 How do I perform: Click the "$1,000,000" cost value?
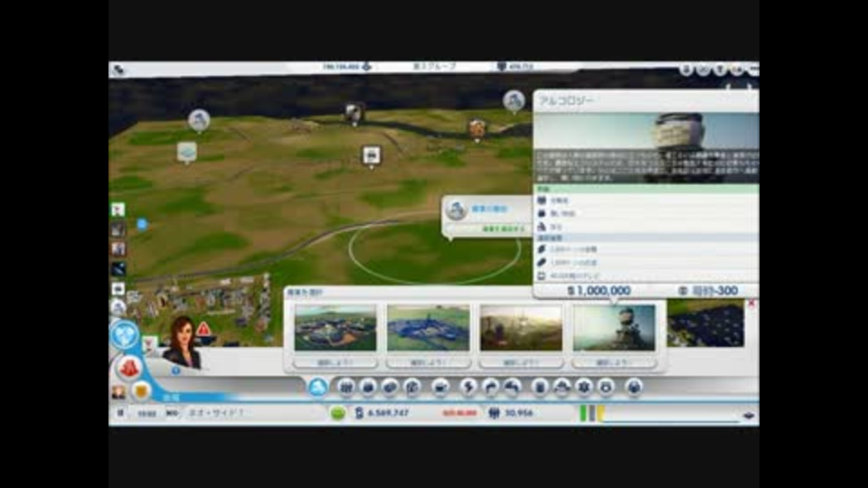[599, 290]
